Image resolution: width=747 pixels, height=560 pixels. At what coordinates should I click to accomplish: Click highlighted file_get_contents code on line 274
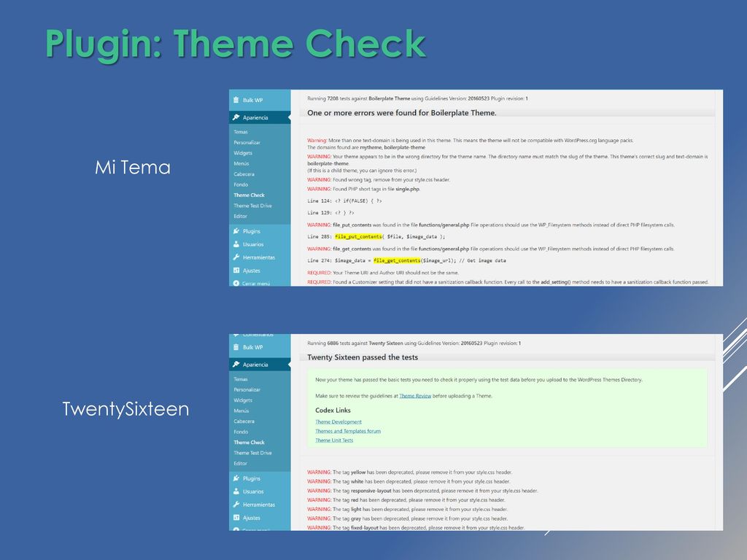[x=397, y=260]
